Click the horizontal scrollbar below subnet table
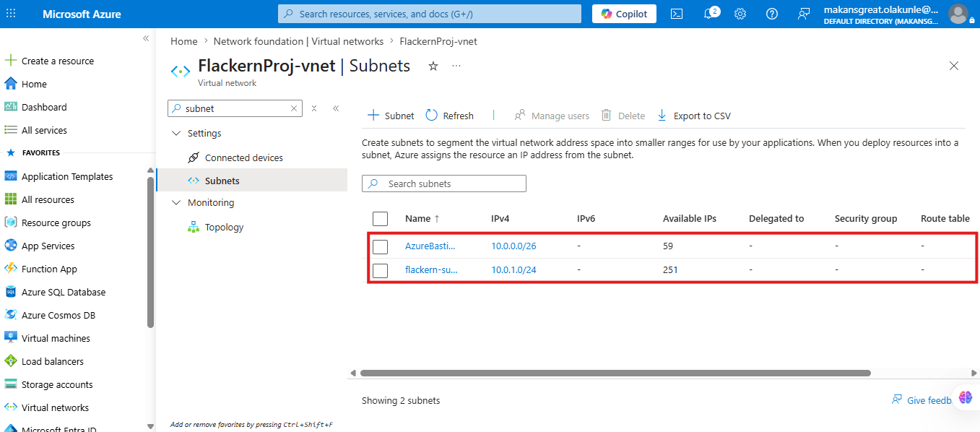 [x=615, y=373]
